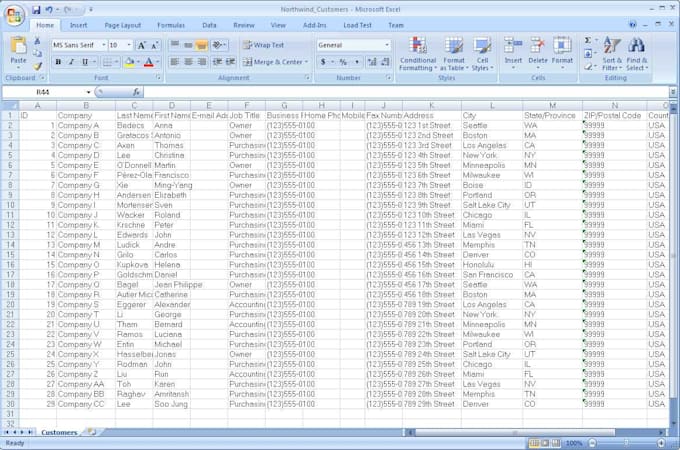Activate the Format Painter brush
This screenshot has width=680, height=450.
(37, 66)
